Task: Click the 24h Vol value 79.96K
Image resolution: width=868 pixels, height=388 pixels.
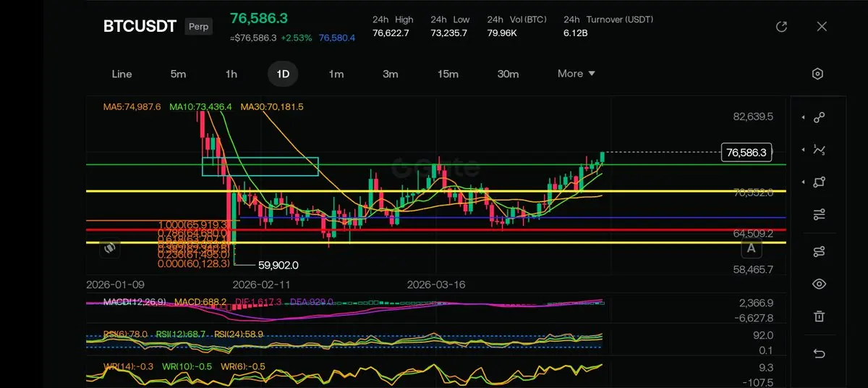Action: (x=503, y=33)
